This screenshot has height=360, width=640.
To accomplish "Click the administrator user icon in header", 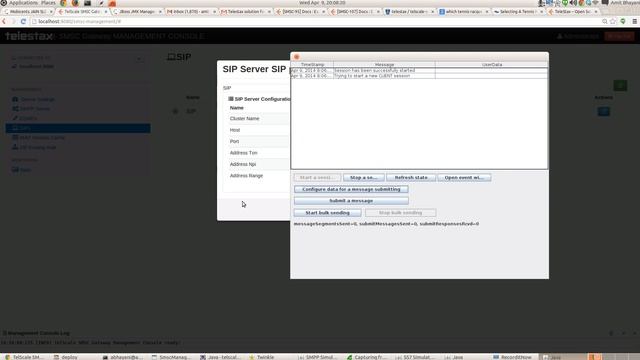I will point(560,36).
